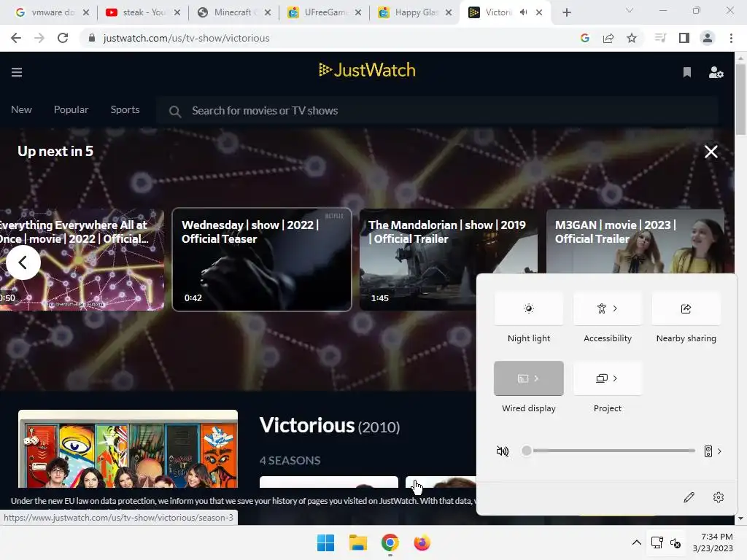Screen dimensions: 747x560
Task: Click the page vertical scrollbar
Action: pyautogui.click(x=740, y=99)
